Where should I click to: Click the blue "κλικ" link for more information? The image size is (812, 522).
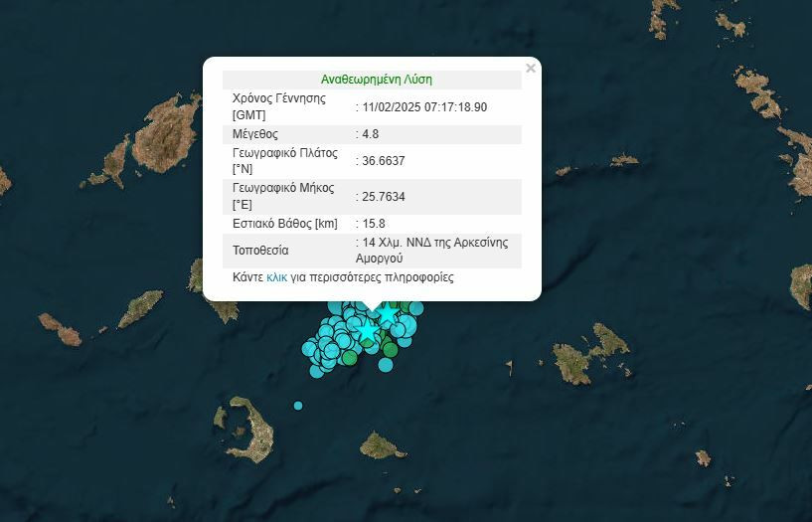click(x=276, y=277)
